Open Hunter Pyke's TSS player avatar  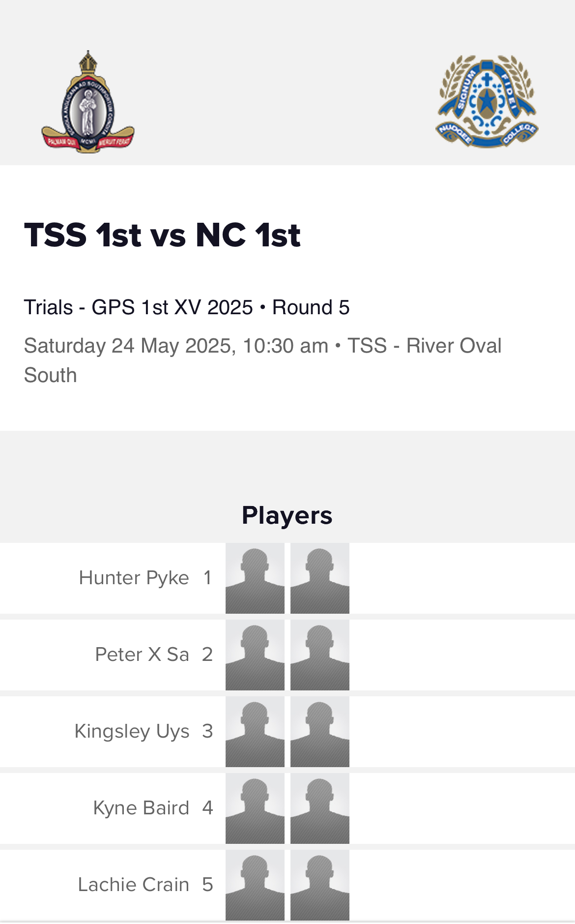(255, 578)
